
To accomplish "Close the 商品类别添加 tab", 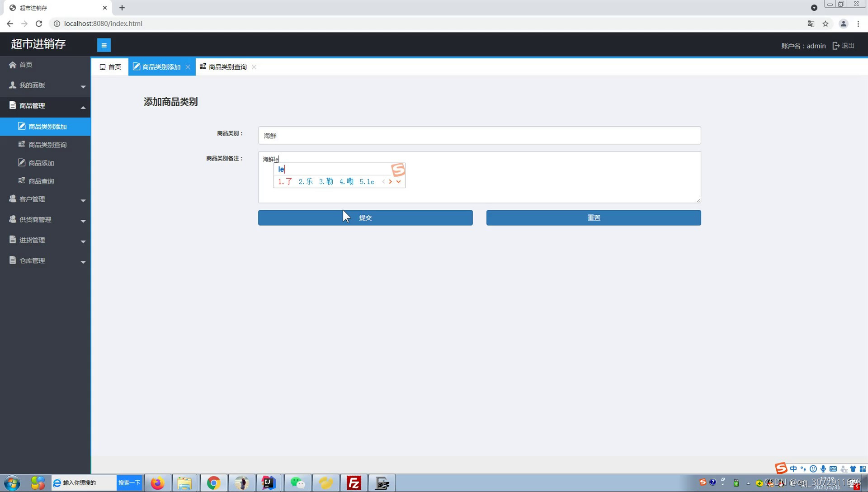I will pyautogui.click(x=188, y=67).
